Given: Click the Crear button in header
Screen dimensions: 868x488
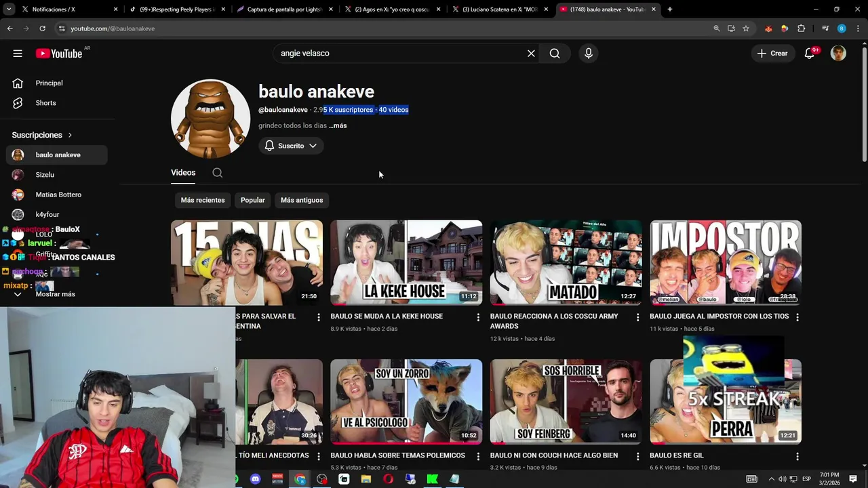Looking at the screenshot, I should 772,54.
